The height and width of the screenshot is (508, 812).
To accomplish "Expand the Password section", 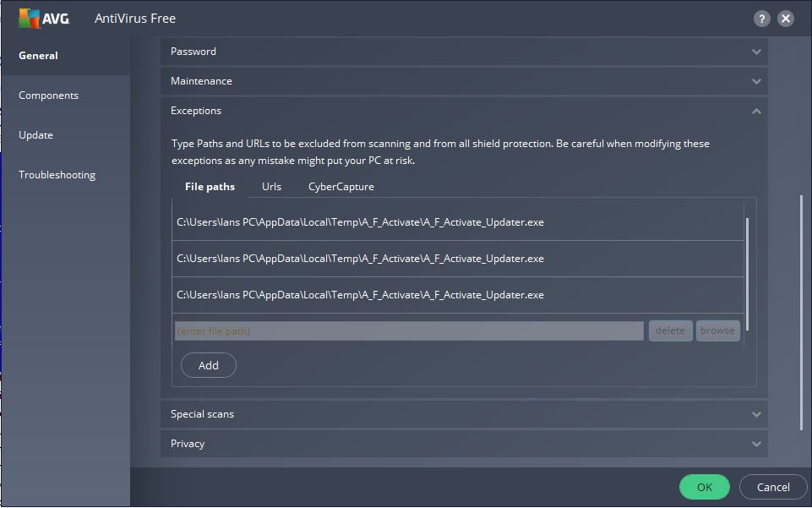I will click(x=464, y=52).
